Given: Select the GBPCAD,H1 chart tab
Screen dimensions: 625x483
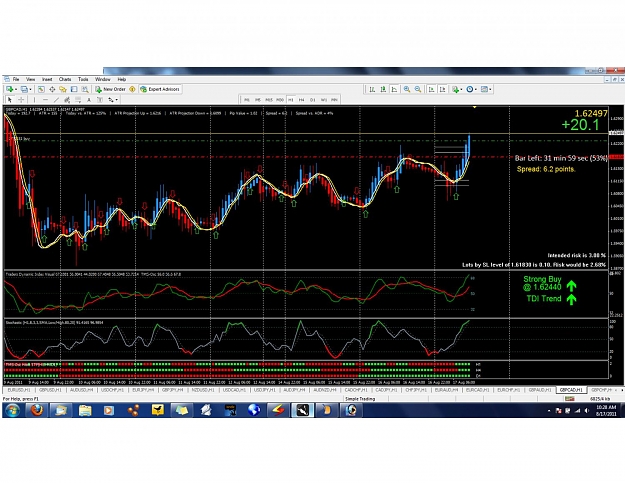Looking at the screenshot, I should (571, 390).
